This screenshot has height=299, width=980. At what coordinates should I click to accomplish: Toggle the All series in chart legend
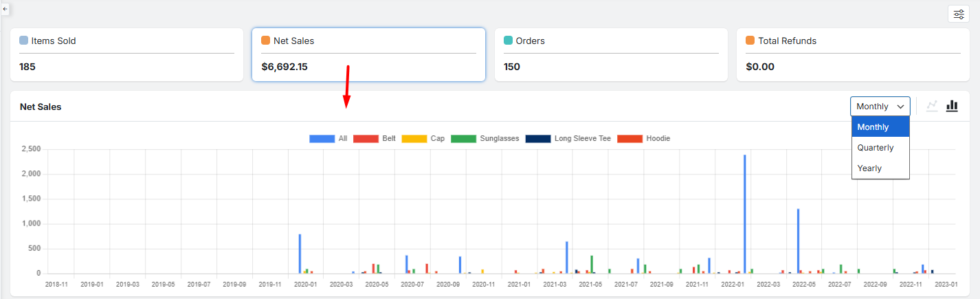coord(328,138)
